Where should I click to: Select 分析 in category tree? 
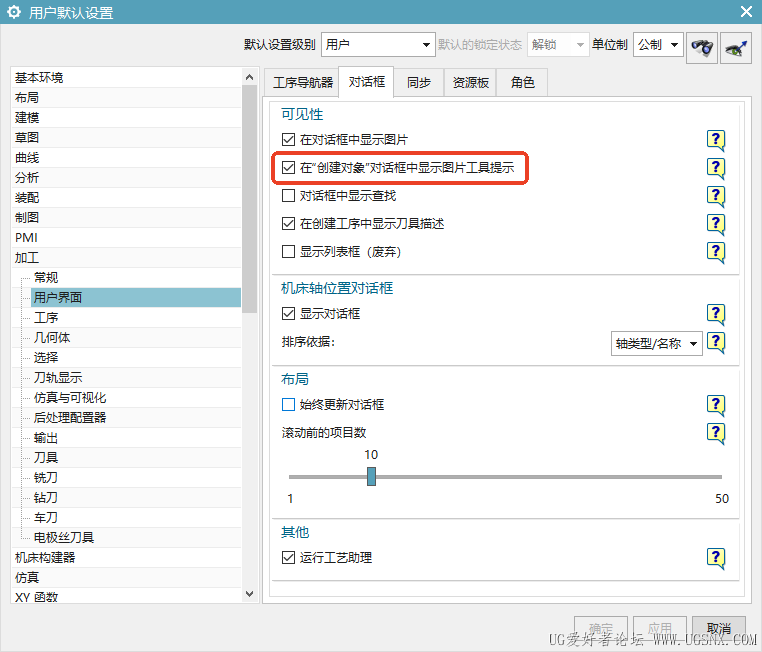coord(126,177)
